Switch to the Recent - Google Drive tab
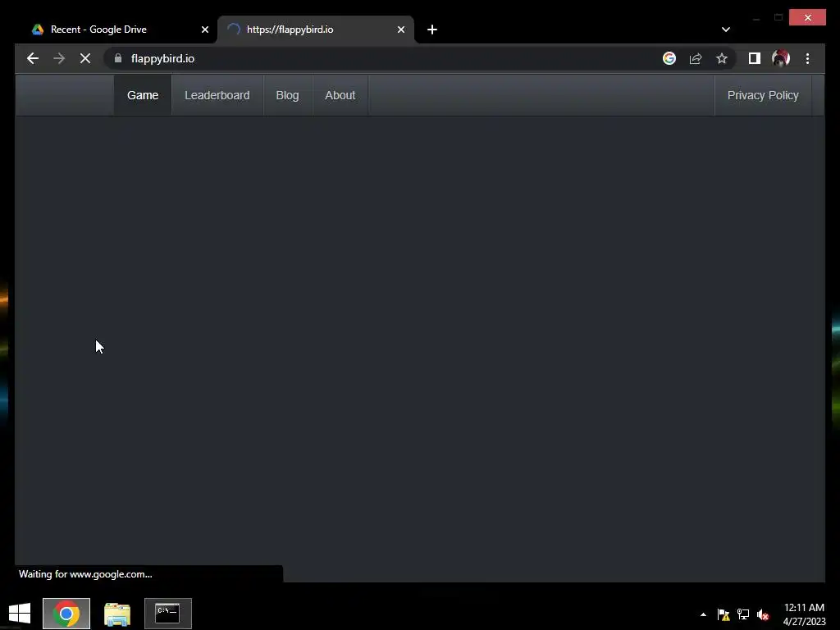Image resolution: width=840 pixels, height=630 pixels. point(98,30)
